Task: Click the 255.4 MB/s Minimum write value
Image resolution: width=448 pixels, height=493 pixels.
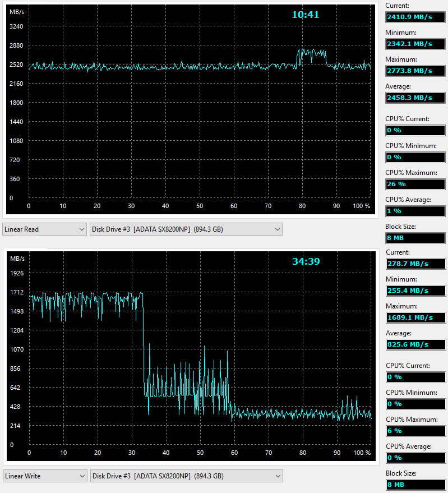Action: [415, 291]
